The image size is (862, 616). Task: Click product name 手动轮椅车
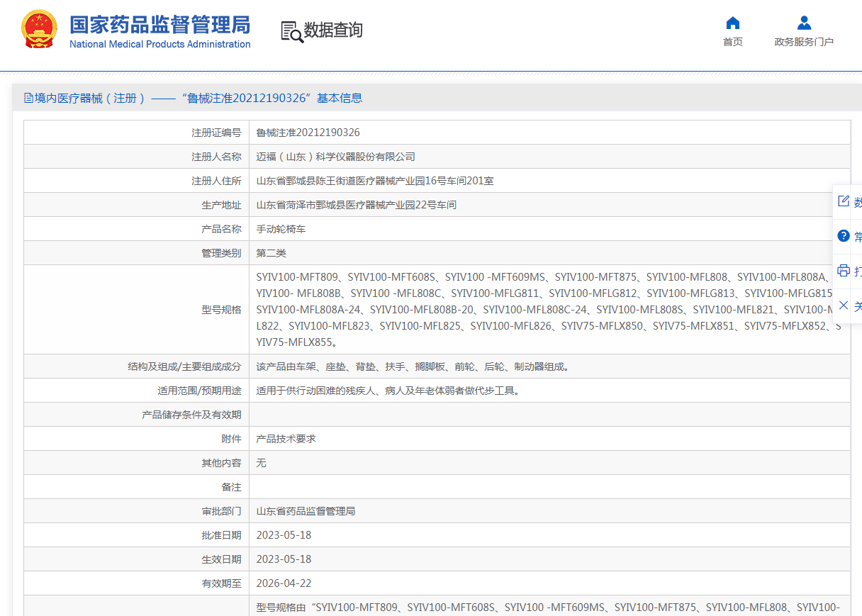tap(281, 229)
